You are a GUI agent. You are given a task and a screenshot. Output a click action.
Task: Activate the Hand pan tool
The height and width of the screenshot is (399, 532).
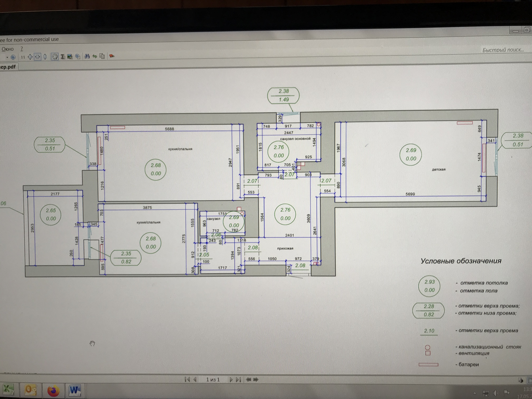(55, 57)
